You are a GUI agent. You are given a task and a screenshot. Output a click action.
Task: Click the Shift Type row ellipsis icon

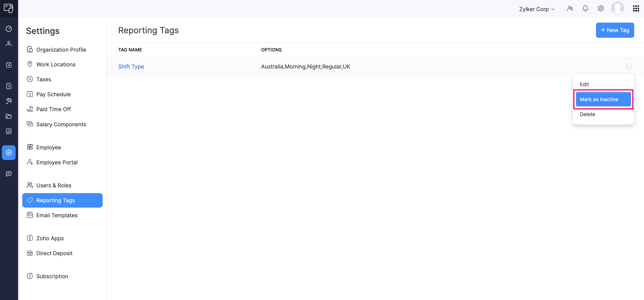pyautogui.click(x=629, y=67)
